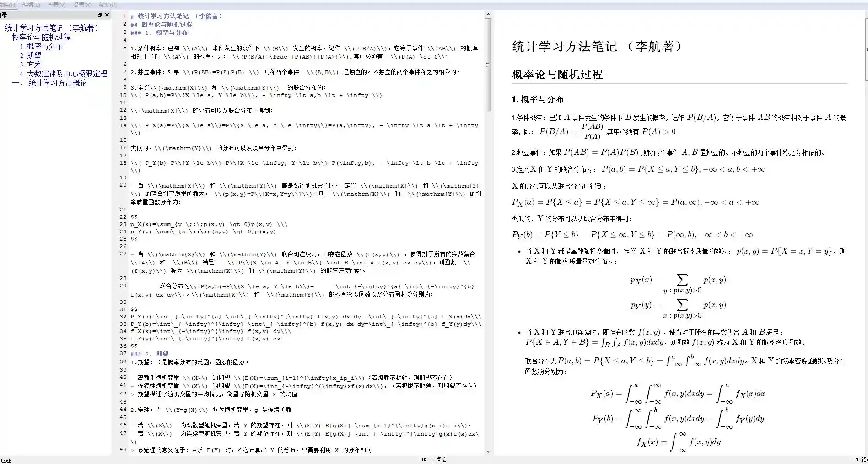Screen dimensions: 868x464
Task: Click the scroll-down arrow of the editor scrollbar
Action: (x=488, y=452)
